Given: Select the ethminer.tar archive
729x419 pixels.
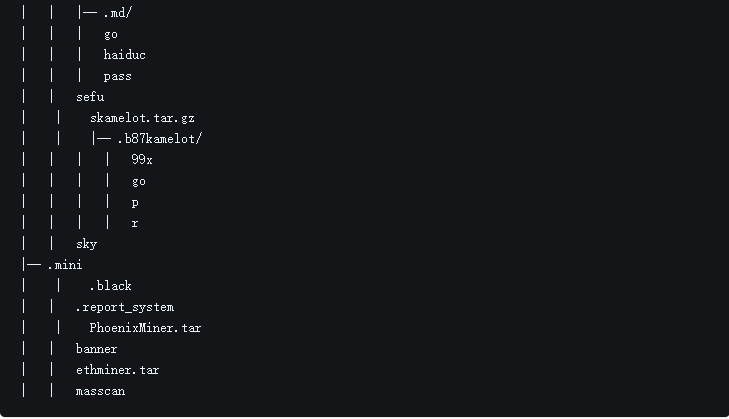Looking at the screenshot, I should tap(117, 370).
